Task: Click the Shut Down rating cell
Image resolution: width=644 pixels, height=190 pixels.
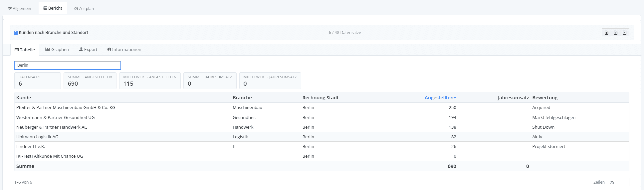Action: coord(543,127)
